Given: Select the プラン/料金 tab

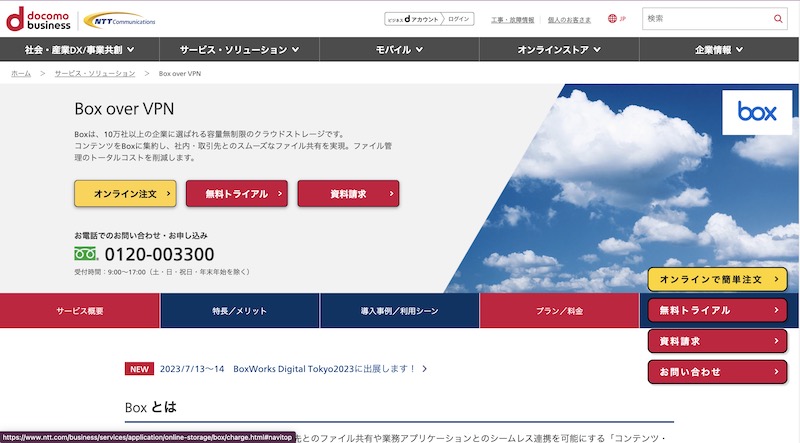Looking at the screenshot, I should coord(559,310).
